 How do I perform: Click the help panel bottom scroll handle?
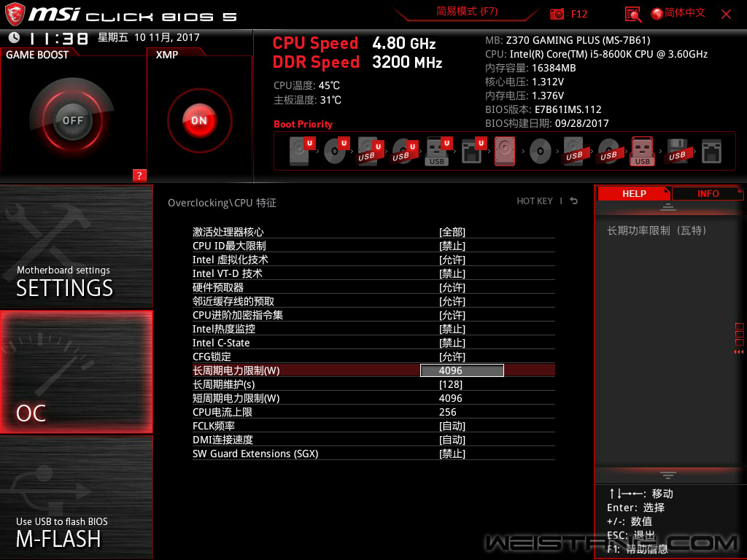[668, 475]
